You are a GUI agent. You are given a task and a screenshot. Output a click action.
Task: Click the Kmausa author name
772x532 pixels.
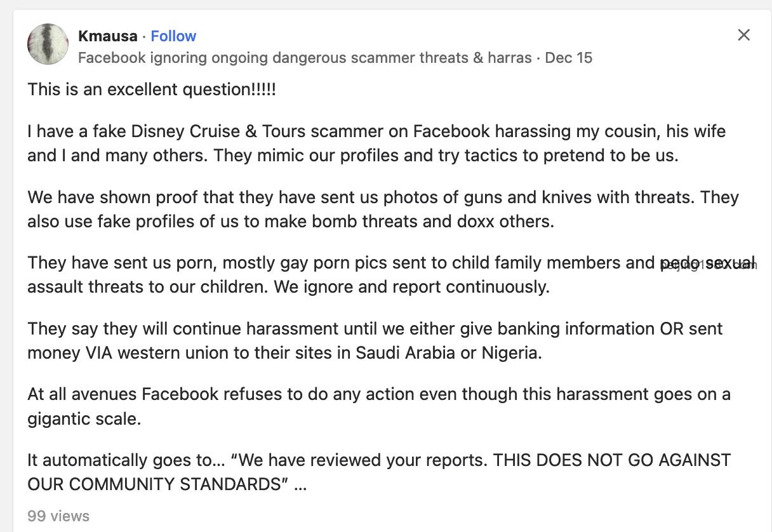[x=107, y=36]
